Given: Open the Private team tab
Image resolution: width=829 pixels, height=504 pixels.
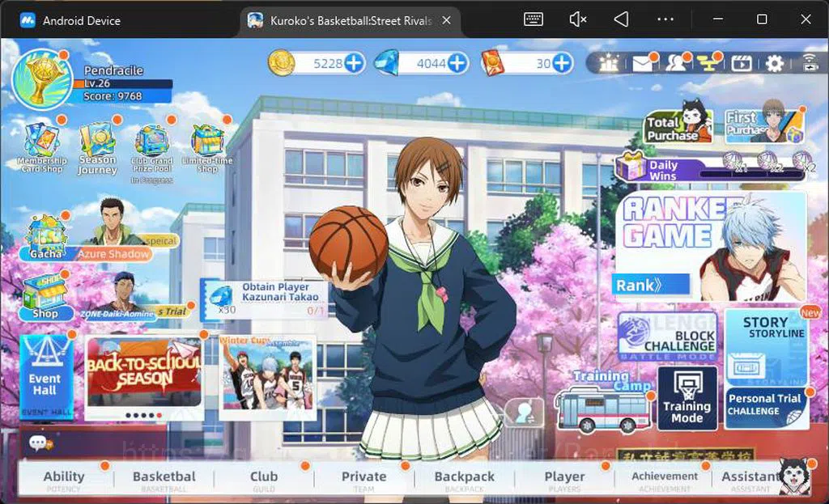Looking at the screenshot, I should 363,480.
